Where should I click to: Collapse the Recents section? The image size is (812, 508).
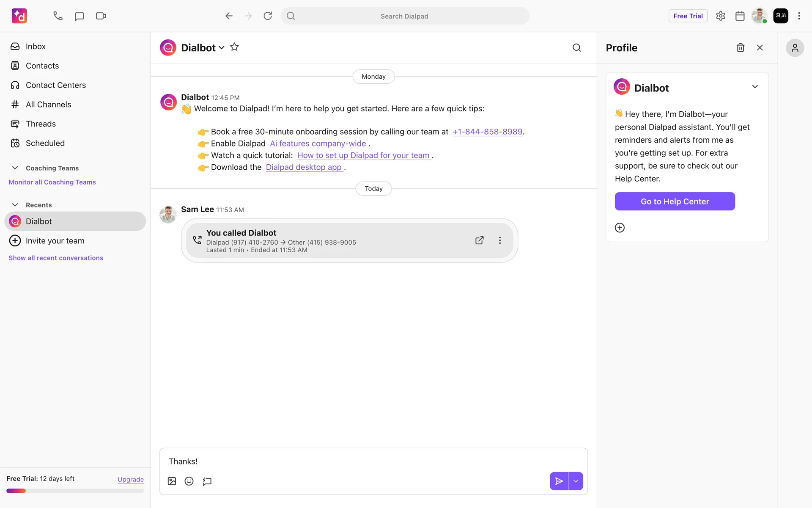15,205
